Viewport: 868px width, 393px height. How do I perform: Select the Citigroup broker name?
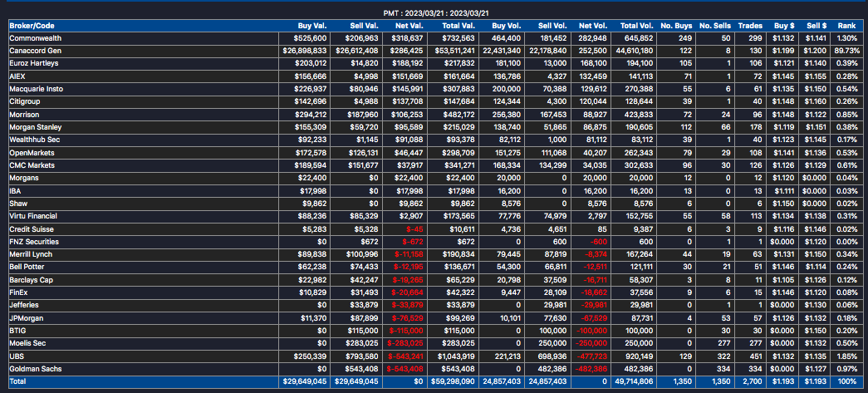tap(24, 102)
